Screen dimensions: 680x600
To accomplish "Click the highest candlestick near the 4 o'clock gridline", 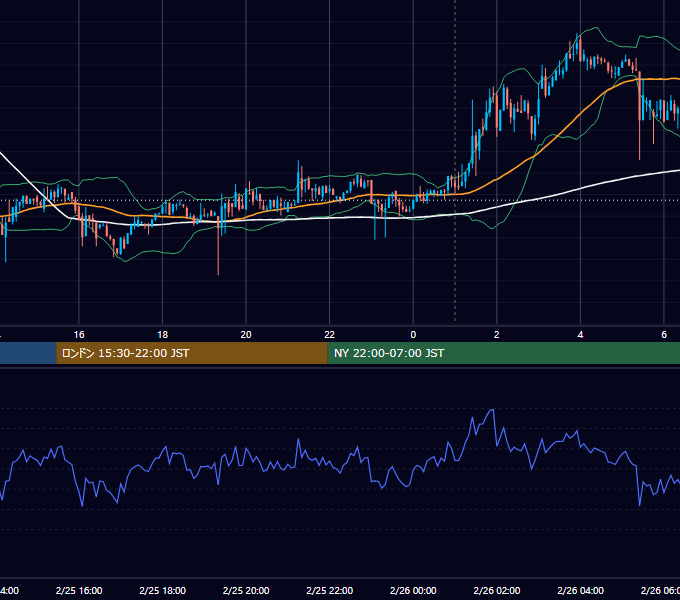I will pyautogui.click(x=578, y=46).
